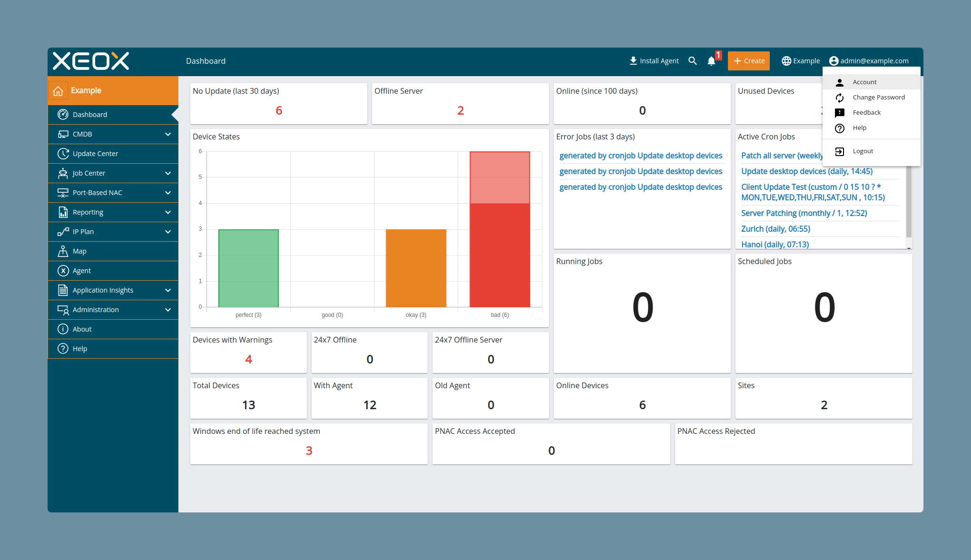
Task: Click the About info icon
Action: [63, 329]
